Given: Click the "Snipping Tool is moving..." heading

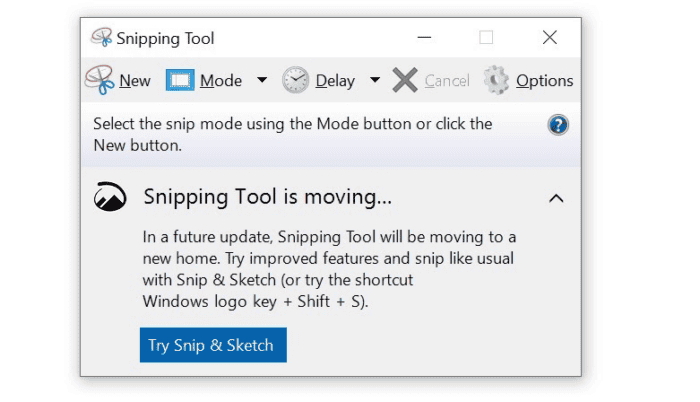Looking at the screenshot, I should (267, 197).
